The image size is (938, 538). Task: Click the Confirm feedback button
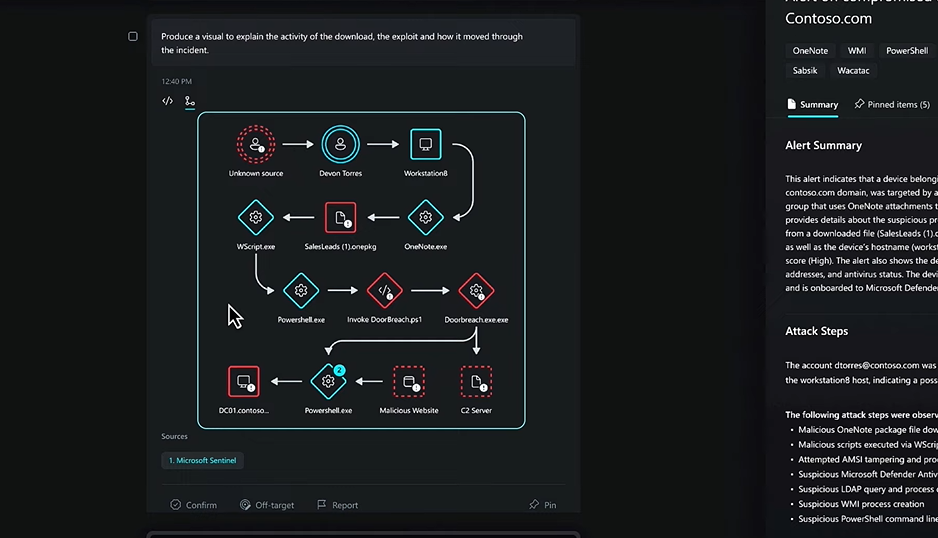click(x=193, y=505)
